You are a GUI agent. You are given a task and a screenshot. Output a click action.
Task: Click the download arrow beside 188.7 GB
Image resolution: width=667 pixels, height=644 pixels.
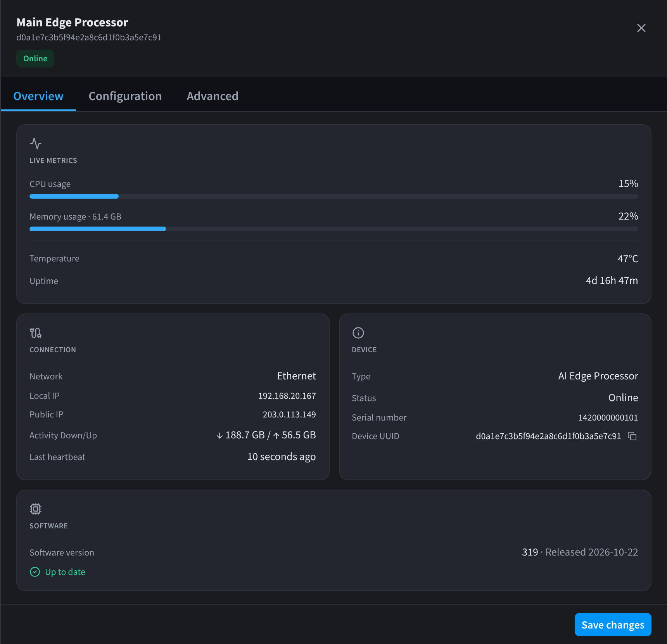[x=219, y=436]
